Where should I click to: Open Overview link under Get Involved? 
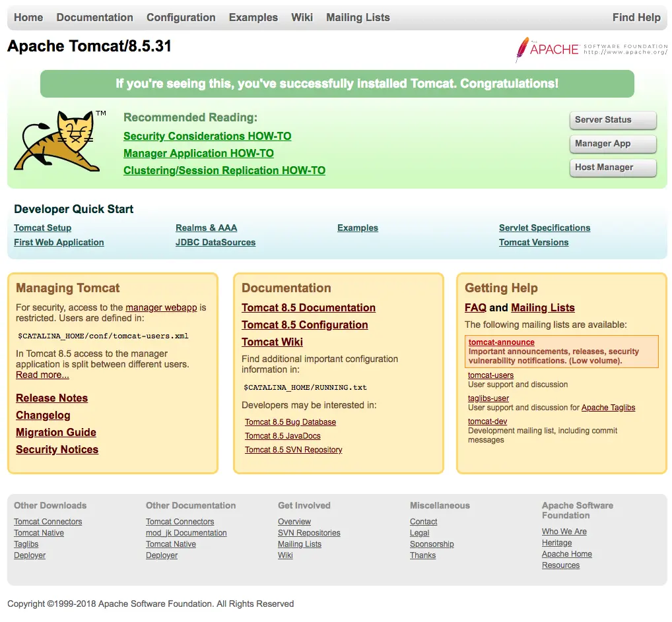pos(294,521)
